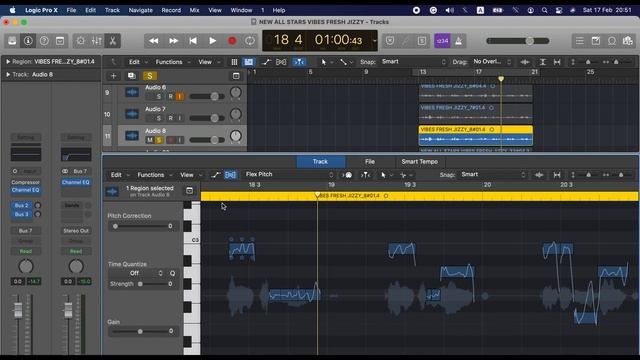Toggle Flex in Tracks area toolbar
Viewport: 640px width, 360px height.
[281, 62]
